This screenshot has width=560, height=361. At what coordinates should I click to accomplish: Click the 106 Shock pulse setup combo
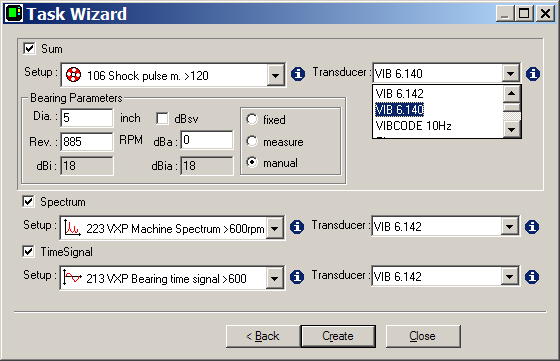click(x=173, y=75)
